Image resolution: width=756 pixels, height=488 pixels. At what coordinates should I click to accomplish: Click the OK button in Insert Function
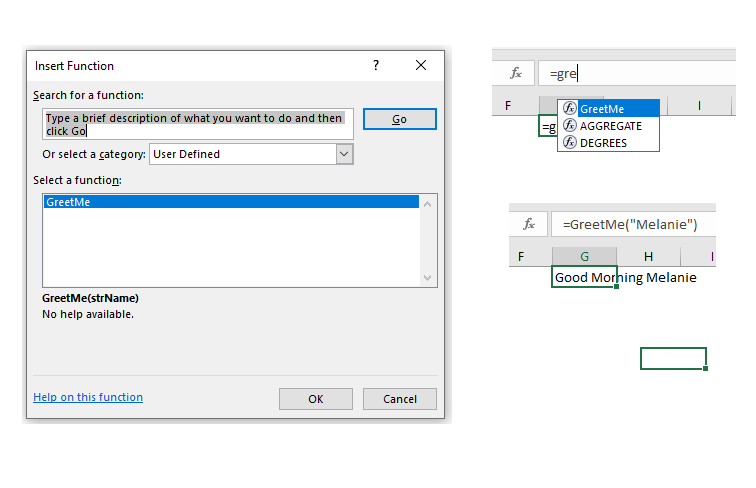(x=315, y=399)
